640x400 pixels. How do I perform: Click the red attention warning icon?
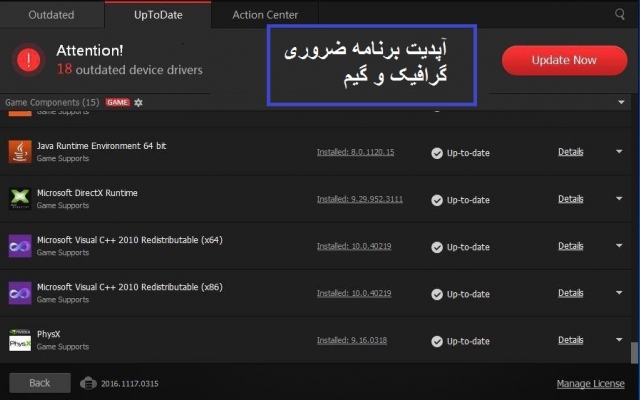coord(29,60)
